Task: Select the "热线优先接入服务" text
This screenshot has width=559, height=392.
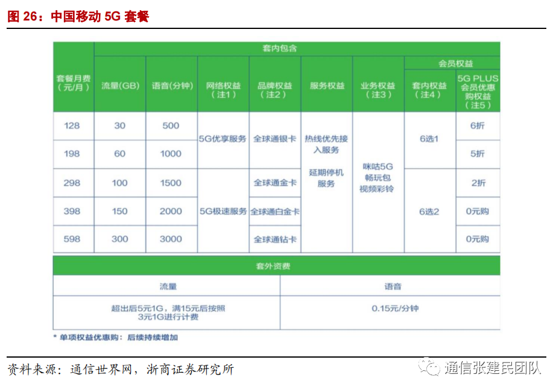Action: pos(326,144)
